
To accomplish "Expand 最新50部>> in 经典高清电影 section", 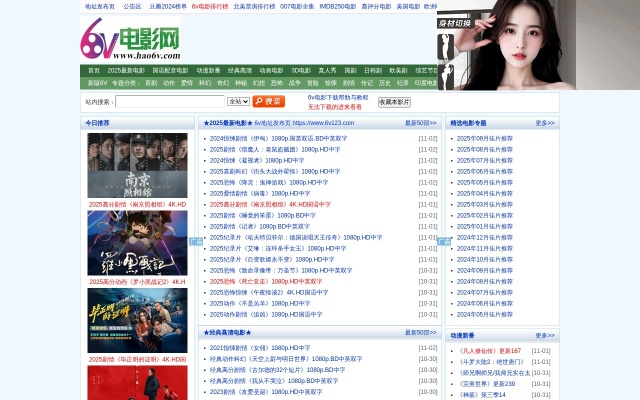I will click(420, 333).
